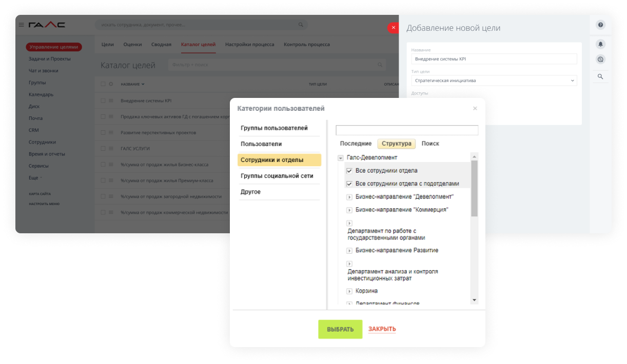Click the magnifier in Каталог целей filter field
Screen dimensions: 627x364
click(380, 65)
